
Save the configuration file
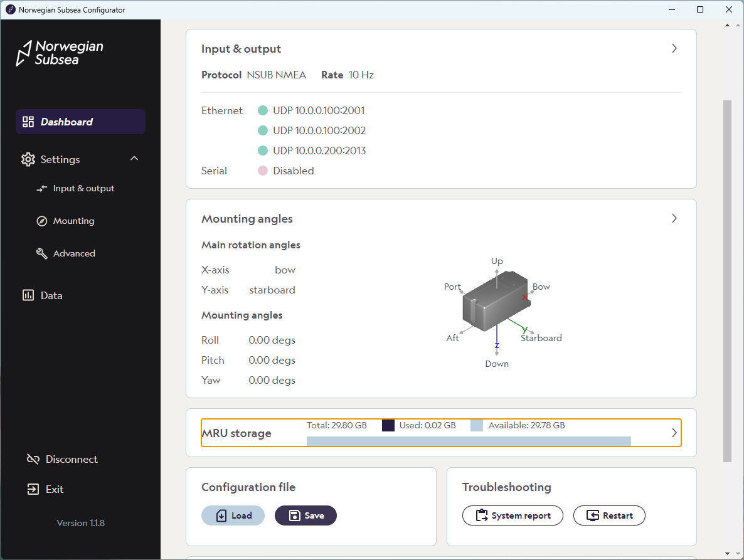click(x=306, y=515)
